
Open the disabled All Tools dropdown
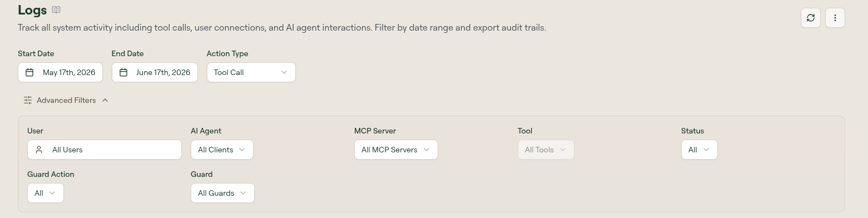tap(545, 150)
